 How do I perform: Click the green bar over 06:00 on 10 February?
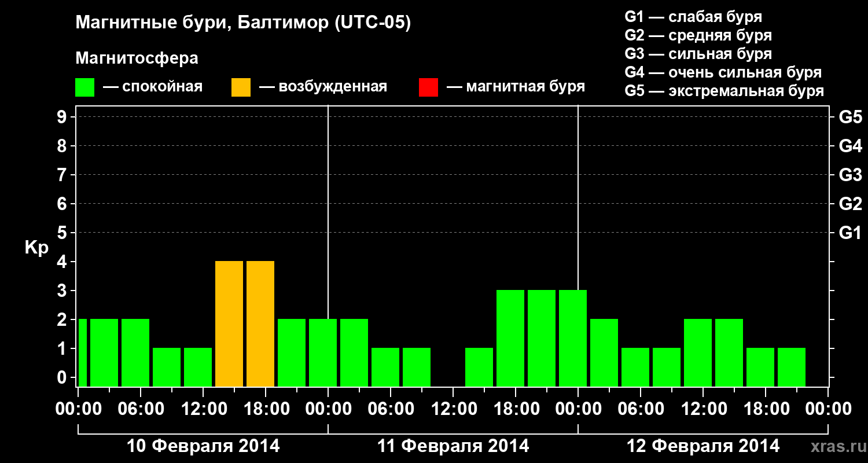point(135,352)
